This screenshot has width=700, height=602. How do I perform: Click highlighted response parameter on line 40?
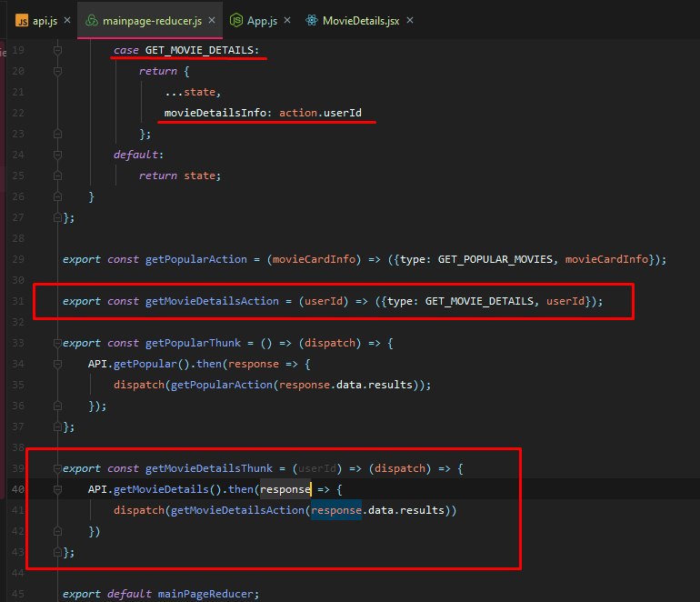[x=285, y=489]
